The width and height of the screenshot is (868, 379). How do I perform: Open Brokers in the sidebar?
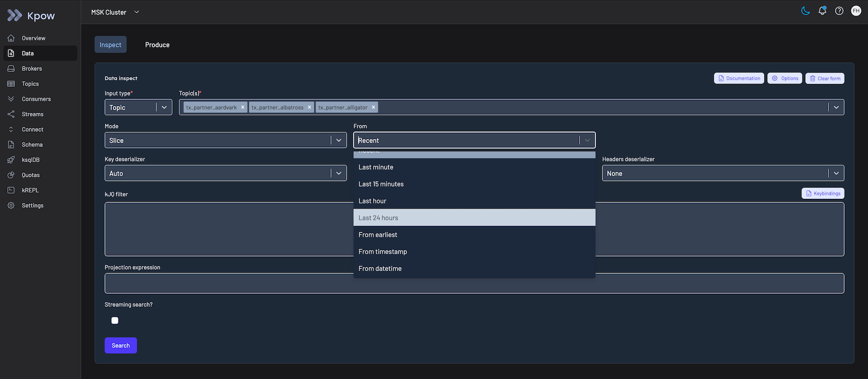(x=32, y=69)
